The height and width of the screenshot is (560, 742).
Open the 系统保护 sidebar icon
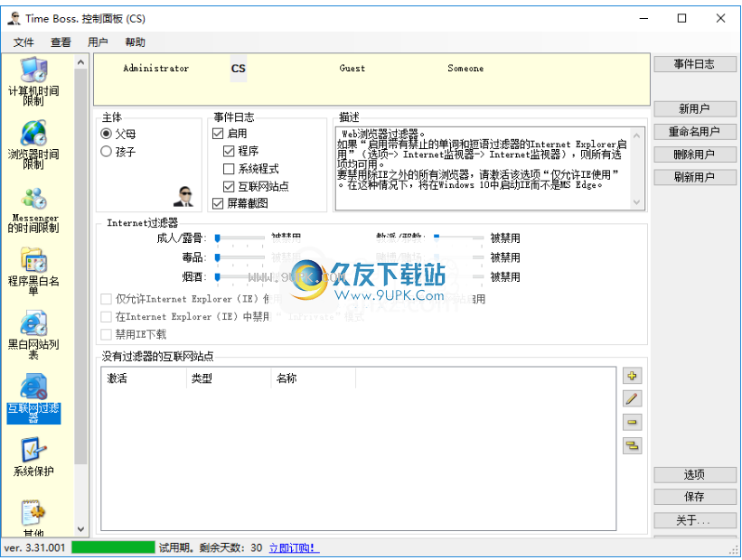tap(33, 457)
